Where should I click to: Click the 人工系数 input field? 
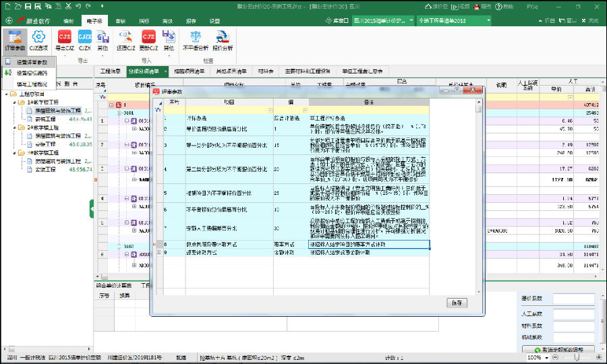point(574,313)
